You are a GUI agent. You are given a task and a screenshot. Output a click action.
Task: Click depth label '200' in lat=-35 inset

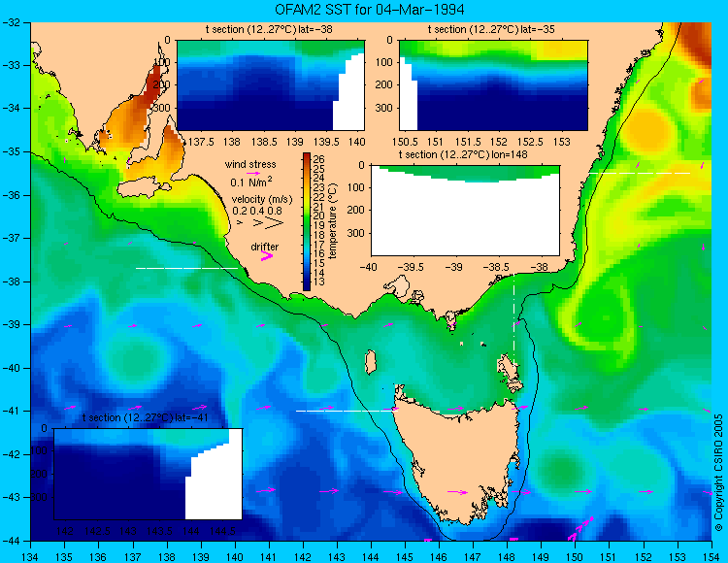pos(385,85)
